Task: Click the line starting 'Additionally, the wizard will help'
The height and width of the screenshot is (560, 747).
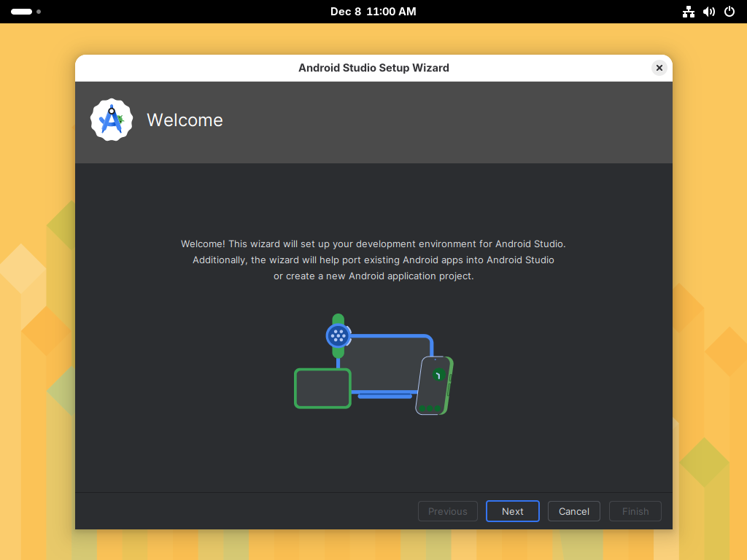Action: point(373,260)
